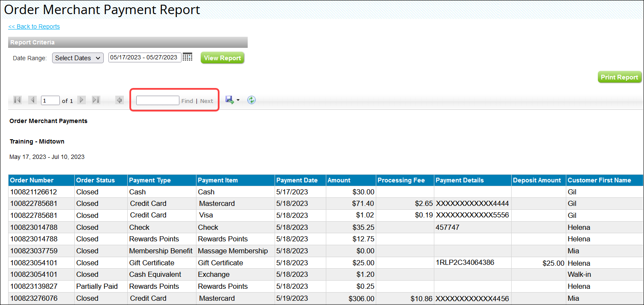Select order number 100823037759
This screenshot has width=644, height=305.
[x=34, y=251]
